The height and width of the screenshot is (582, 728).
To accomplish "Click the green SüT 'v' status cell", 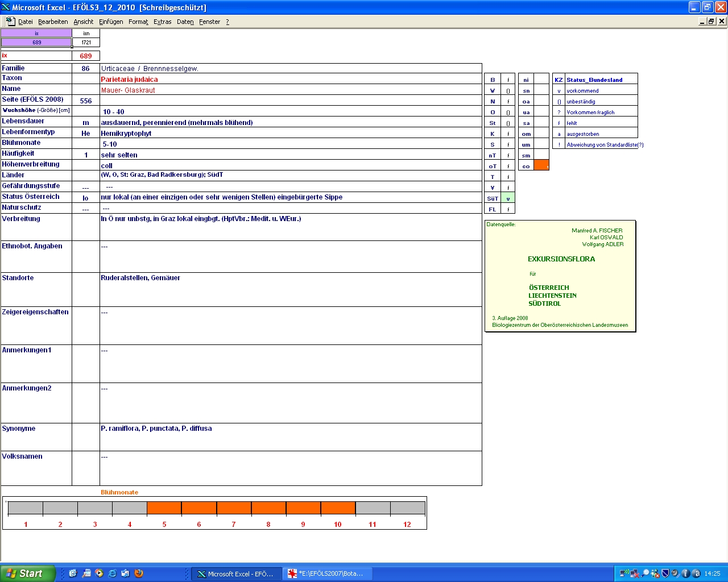I will pos(508,198).
